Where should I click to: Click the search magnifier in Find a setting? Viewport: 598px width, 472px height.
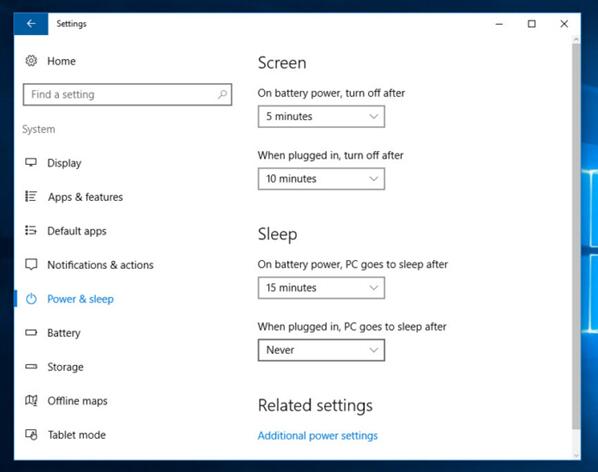pyautogui.click(x=222, y=94)
